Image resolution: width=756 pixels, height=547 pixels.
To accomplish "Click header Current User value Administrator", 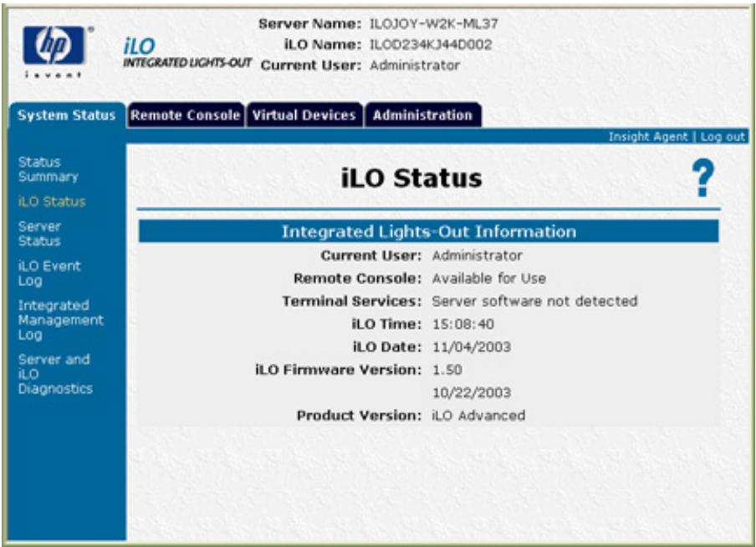I will click(415, 65).
